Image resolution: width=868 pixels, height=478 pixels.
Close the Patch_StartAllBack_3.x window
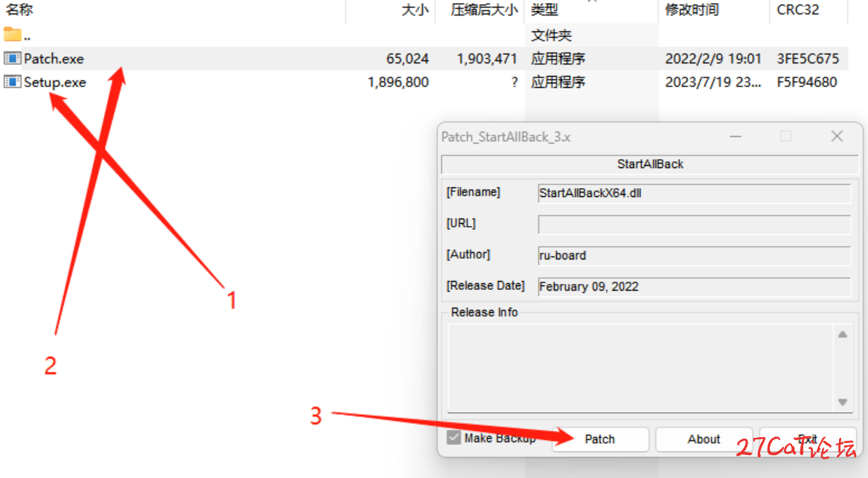click(x=837, y=136)
